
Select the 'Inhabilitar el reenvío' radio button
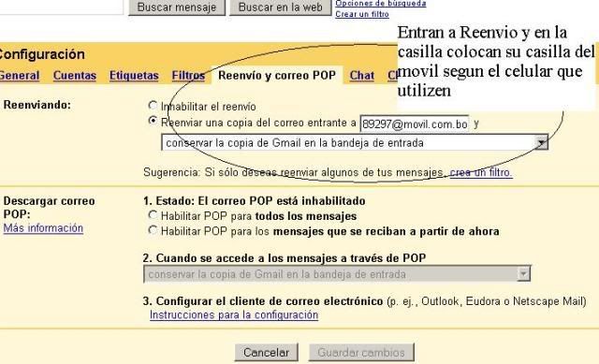coord(153,105)
